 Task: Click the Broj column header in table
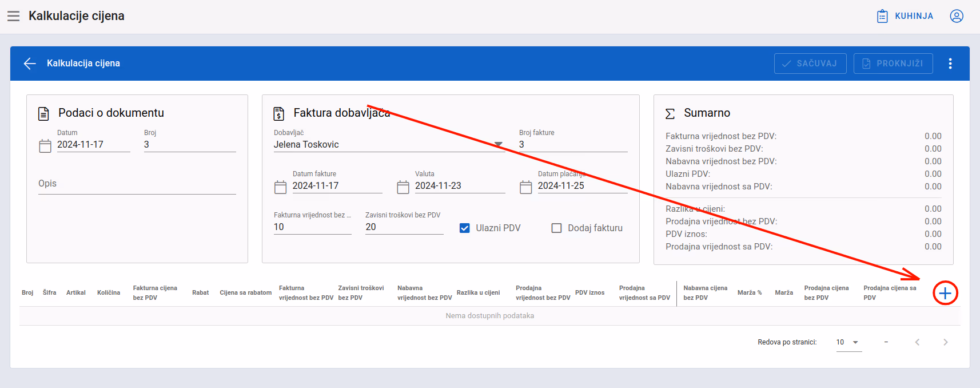27,292
